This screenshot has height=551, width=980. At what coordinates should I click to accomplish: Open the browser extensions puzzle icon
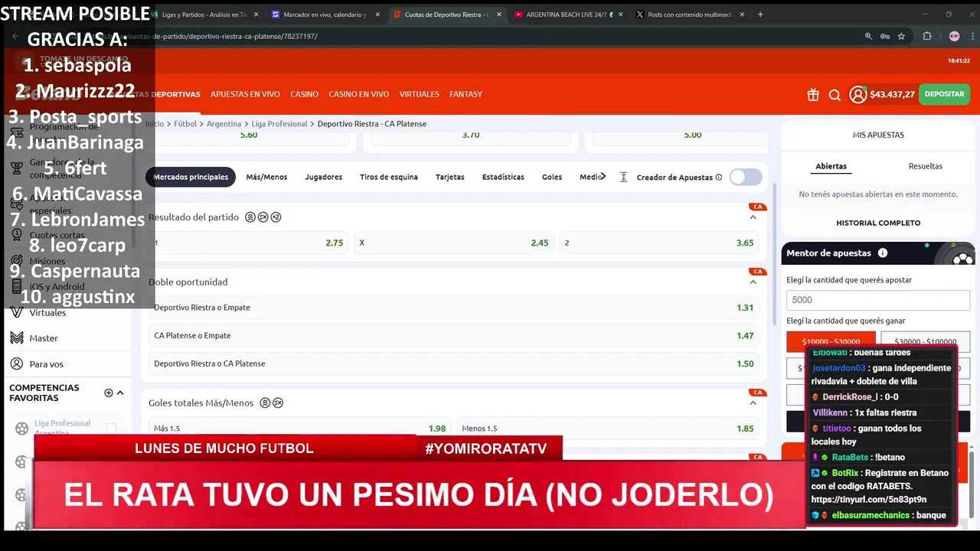[927, 36]
